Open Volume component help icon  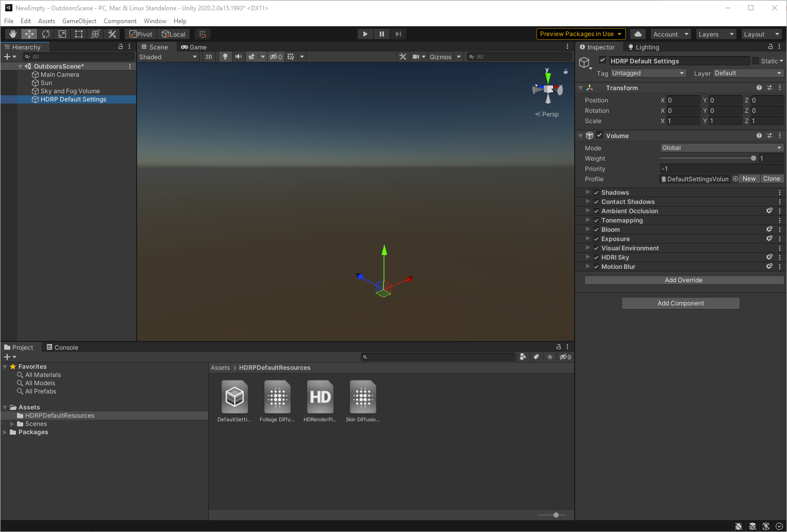click(x=759, y=135)
